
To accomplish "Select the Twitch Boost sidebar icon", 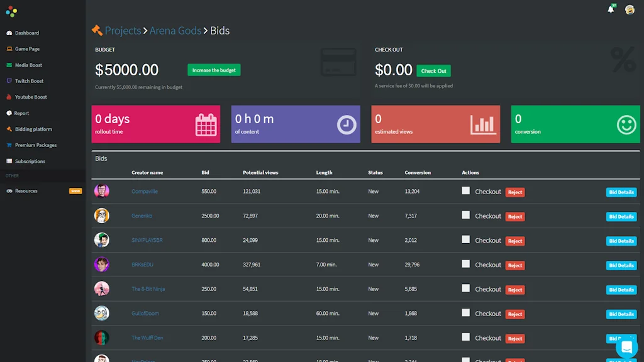I will 9,80.
